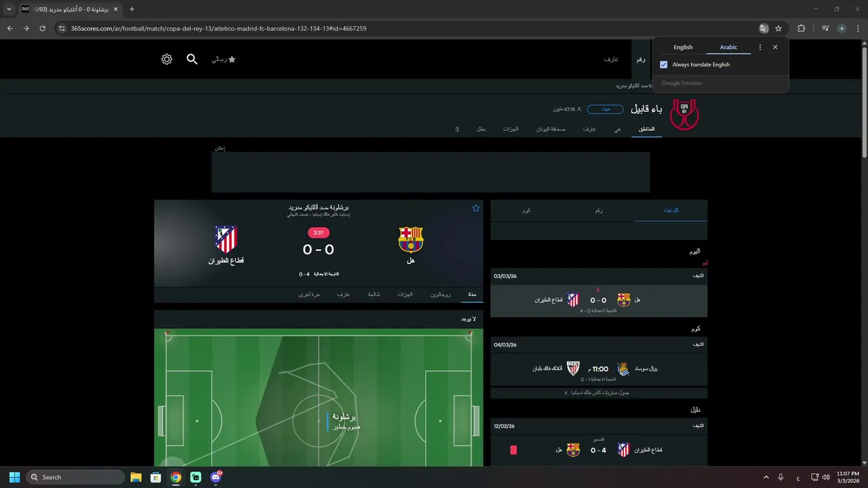This screenshot has width=868, height=488.
Task: Open the 12/02/26 match row with 0-4 score
Action: pos(599,449)
